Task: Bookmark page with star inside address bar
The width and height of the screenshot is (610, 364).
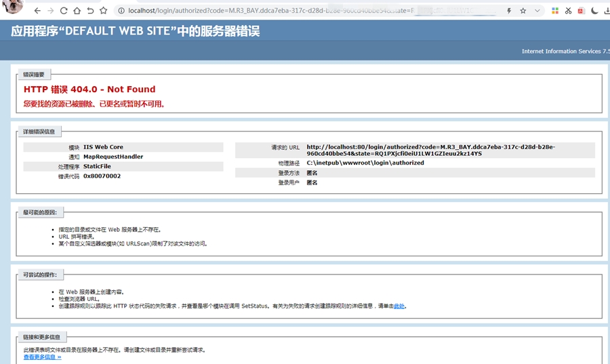Action: 523,11
